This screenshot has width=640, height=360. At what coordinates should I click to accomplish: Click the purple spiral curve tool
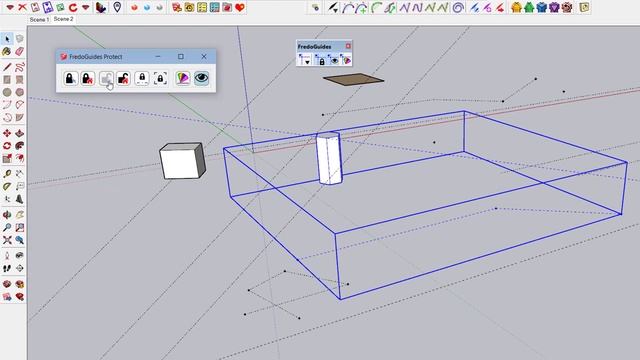(458, 7)
